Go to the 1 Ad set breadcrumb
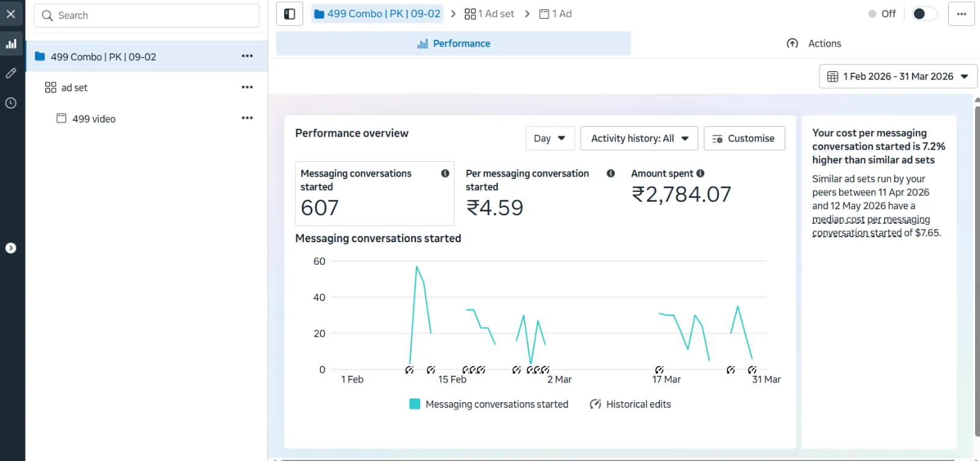 489,13
